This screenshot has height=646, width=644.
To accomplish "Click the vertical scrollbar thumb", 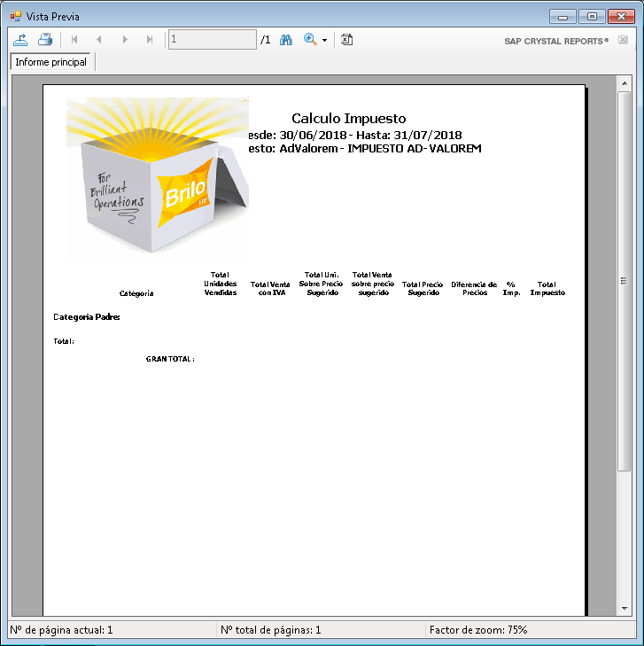I will pyautogui.click(x=624, y=279).
